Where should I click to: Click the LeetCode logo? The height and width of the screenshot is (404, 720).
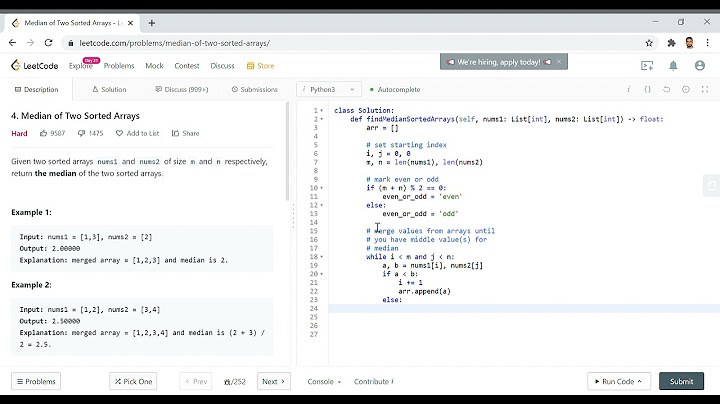[x=34, y=66]
